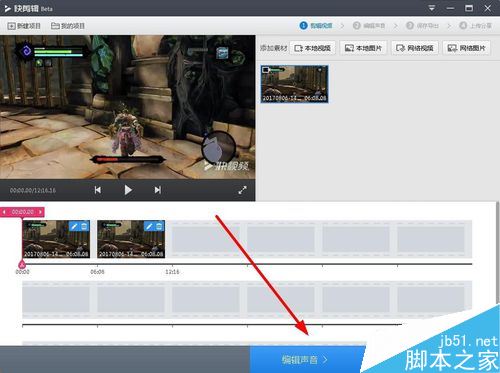Open the title bar dropdown menu icon
Image resolution: width=500 pixels, height=373 pixels.
432,8
